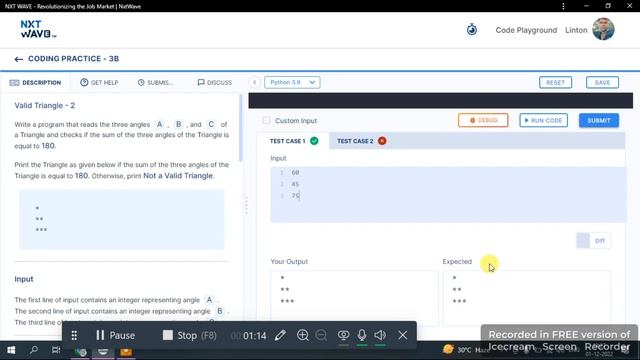Click the description panel scrollbar
Screen dimensions: 640x360
click(241, 128)
